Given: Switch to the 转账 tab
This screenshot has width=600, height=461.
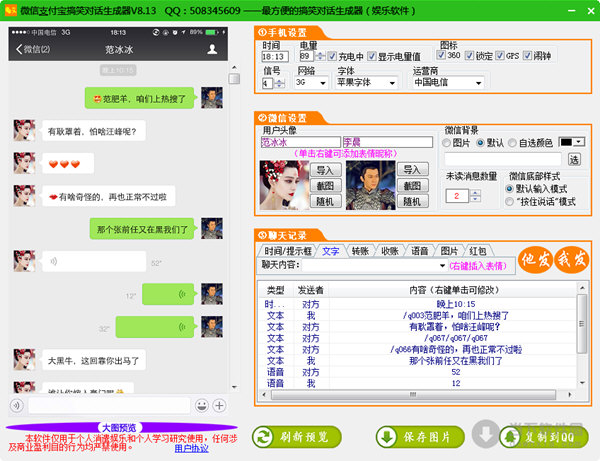Looking at the screenshot, I should [360, 251].
